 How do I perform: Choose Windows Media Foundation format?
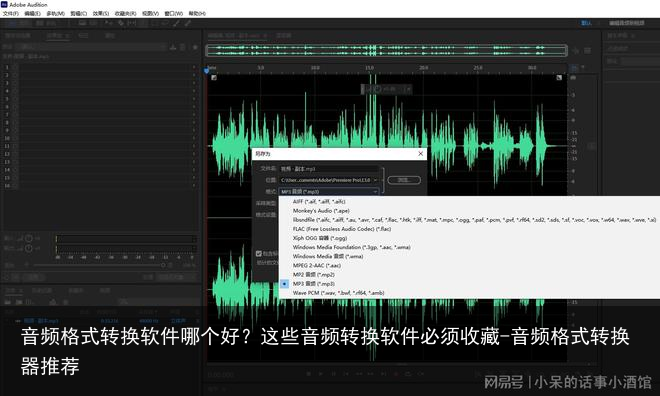tap(351, 247)
